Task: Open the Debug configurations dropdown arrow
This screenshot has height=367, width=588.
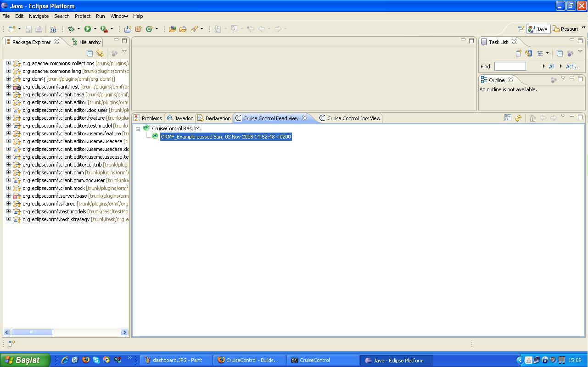Action: [78, 29]
